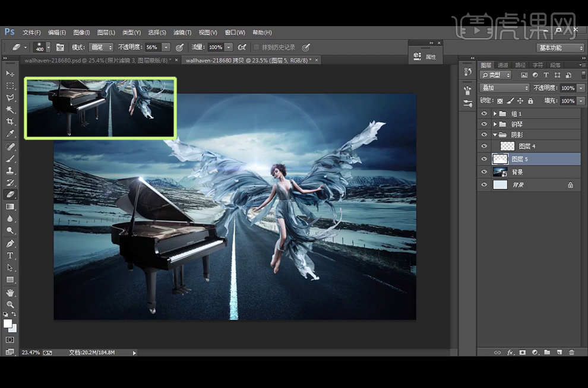Open the 基本功能 workspace dropdown
The image size is (588, 388).
point(561,47)
